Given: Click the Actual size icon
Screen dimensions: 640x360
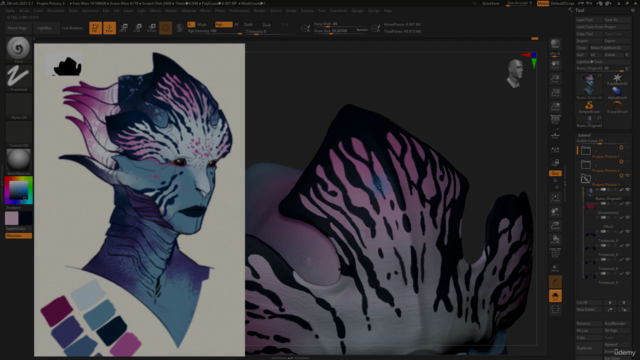Looking at the screenshot, I should 555,93.
